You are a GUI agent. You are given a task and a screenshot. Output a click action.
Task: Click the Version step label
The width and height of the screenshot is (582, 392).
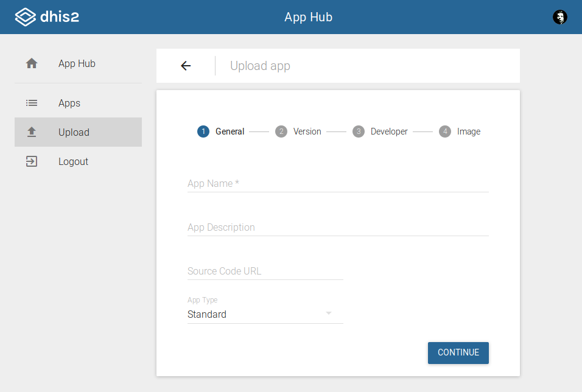pos(307,131)
